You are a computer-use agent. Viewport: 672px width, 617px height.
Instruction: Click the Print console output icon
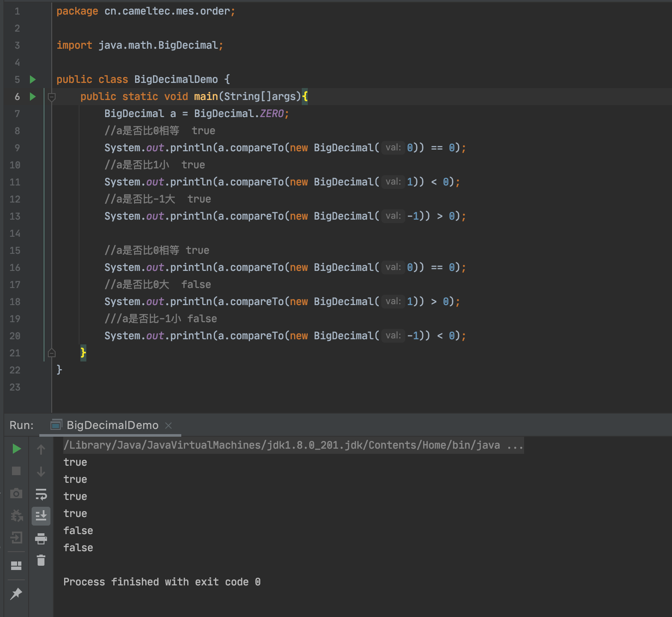coord(41,538)
